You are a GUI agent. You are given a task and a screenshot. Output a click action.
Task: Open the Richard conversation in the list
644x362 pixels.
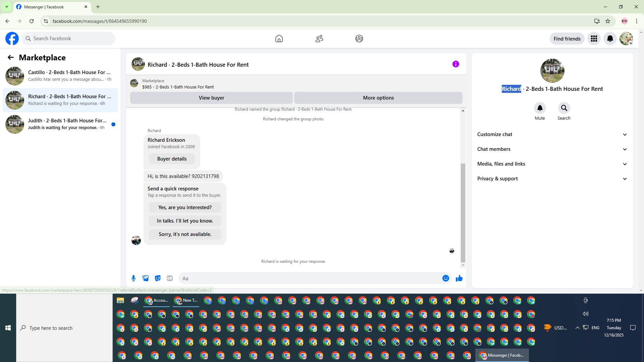(60, 100)
